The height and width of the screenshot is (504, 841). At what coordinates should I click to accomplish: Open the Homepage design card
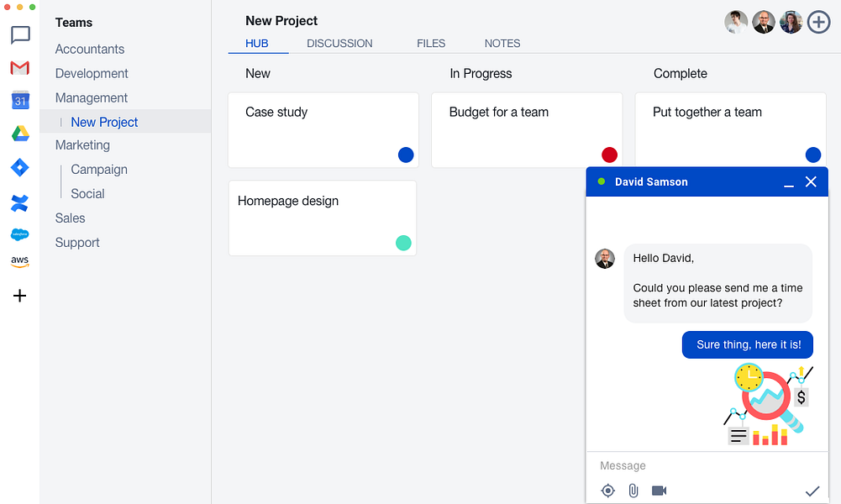click(x=323, y=218)
